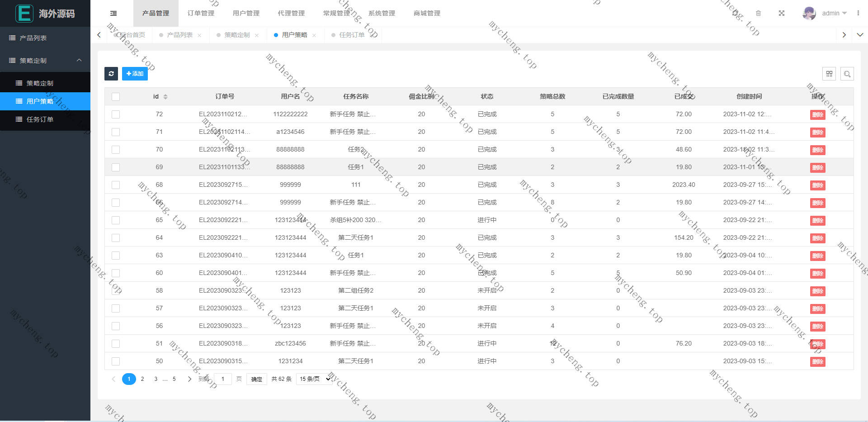Open column filter grid icon
868x422 pixels.
coord(829,74)
